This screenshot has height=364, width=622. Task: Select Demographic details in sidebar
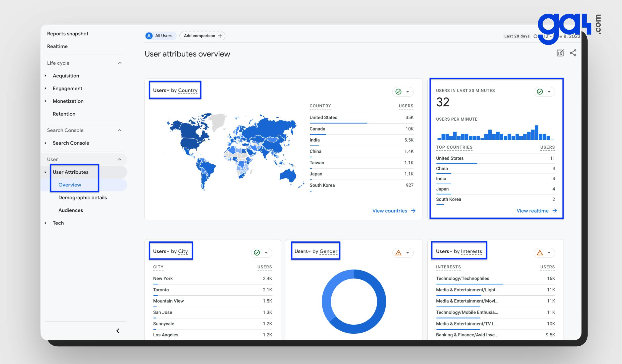[83, 197]
